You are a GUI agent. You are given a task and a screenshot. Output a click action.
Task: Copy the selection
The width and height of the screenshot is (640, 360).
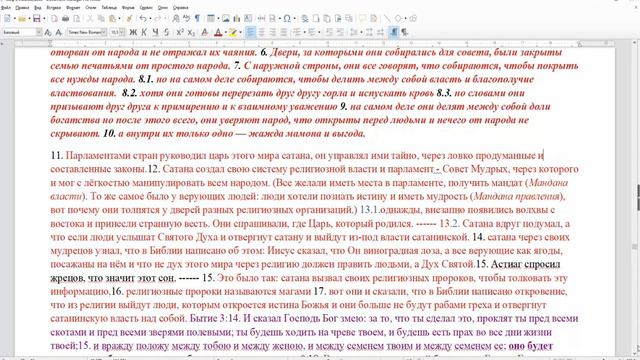[x=101, y=18]
